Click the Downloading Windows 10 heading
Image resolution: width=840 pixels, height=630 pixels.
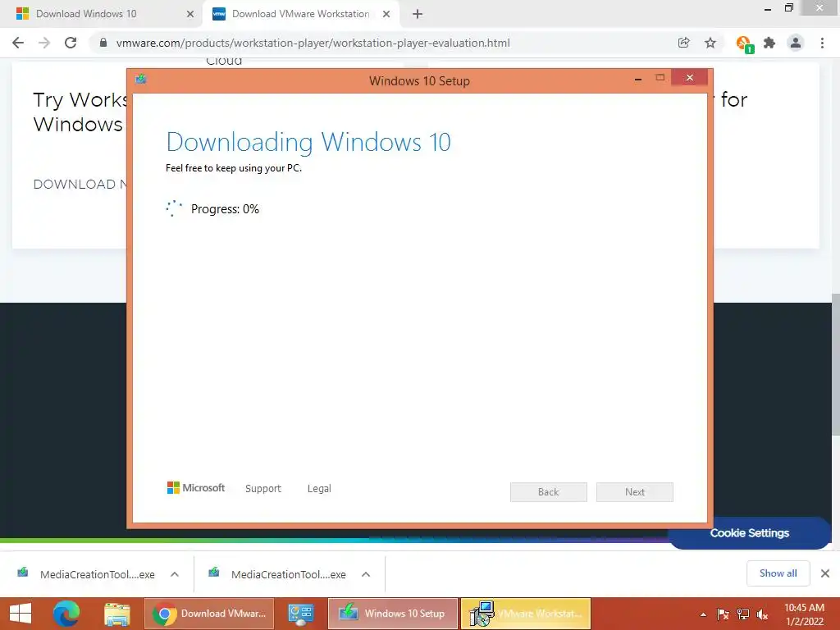[x=308, y=142]
